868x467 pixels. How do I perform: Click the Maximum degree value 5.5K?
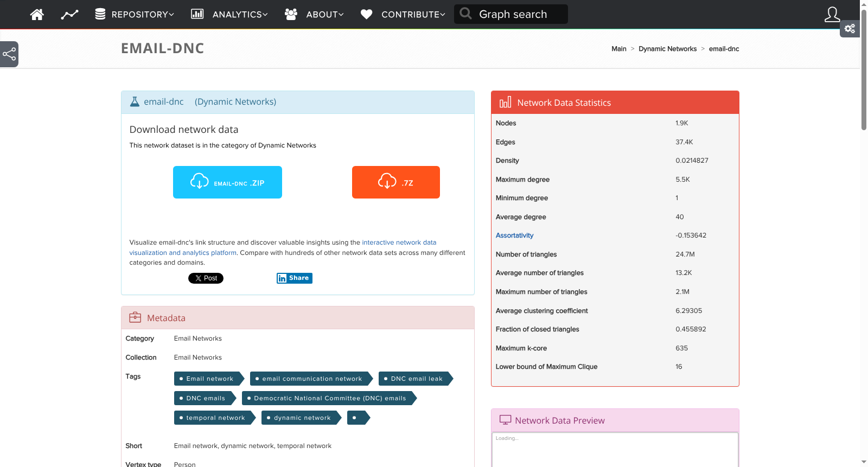coord(682,180)
